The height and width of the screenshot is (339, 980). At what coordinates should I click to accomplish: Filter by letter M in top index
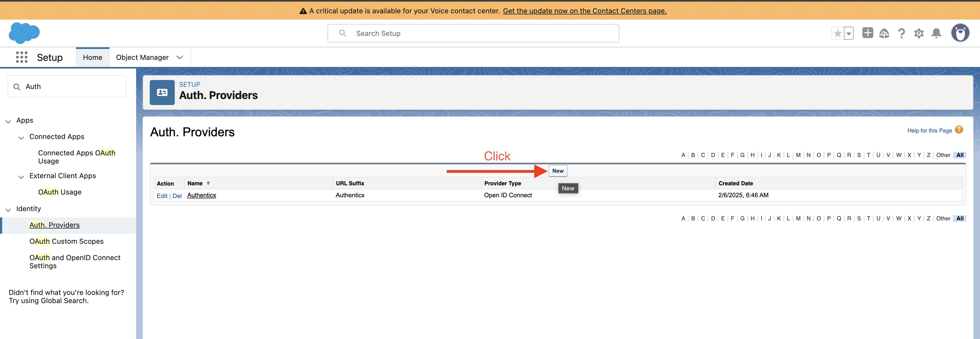798,155
